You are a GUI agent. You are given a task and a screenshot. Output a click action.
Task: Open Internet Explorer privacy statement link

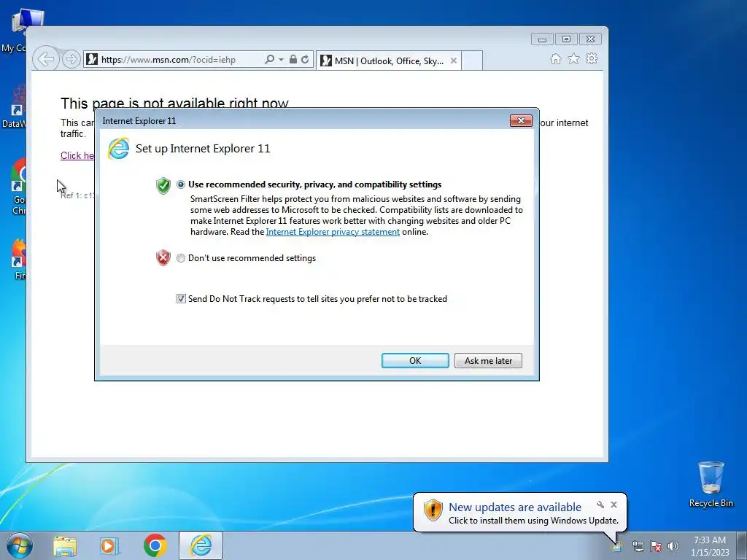[x=333, y=232]
